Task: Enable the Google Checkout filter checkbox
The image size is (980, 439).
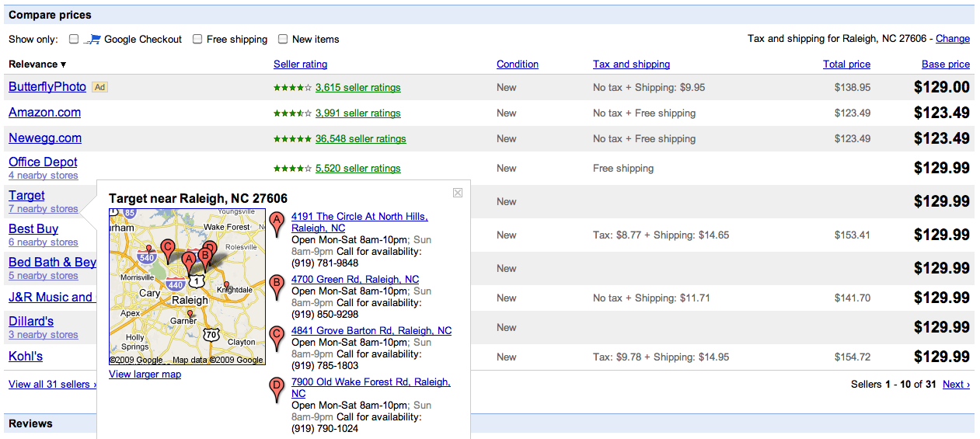Action: pyautogui.click(x=74, y=39)
